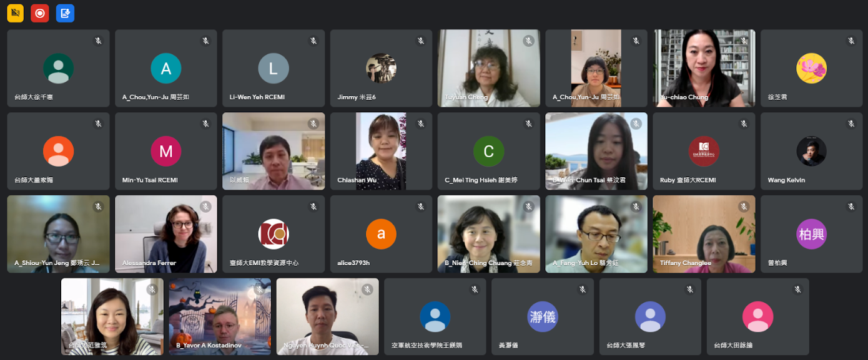
Task: Select Yavor A Kostadinov's Halloween background tile
Action: (x=220, y=316)
